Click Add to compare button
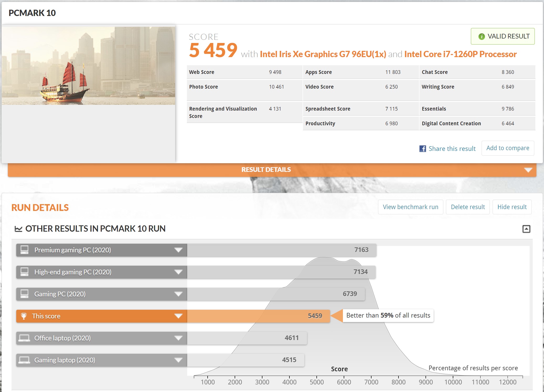This screenshot has height=392, width=544. pyautogui.click(x=508, y=148)
